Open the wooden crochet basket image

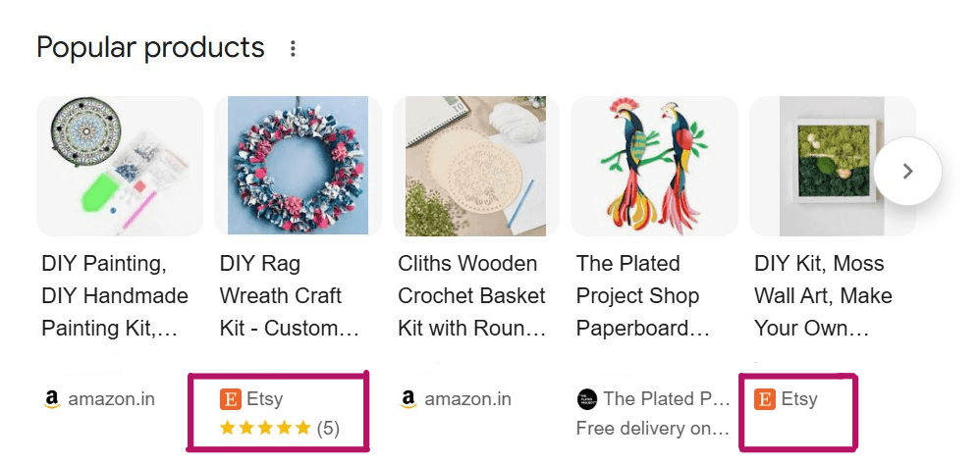475,166
